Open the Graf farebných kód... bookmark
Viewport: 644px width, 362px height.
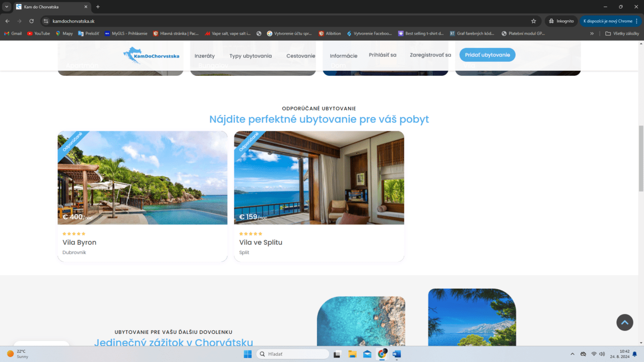(472, 34)
